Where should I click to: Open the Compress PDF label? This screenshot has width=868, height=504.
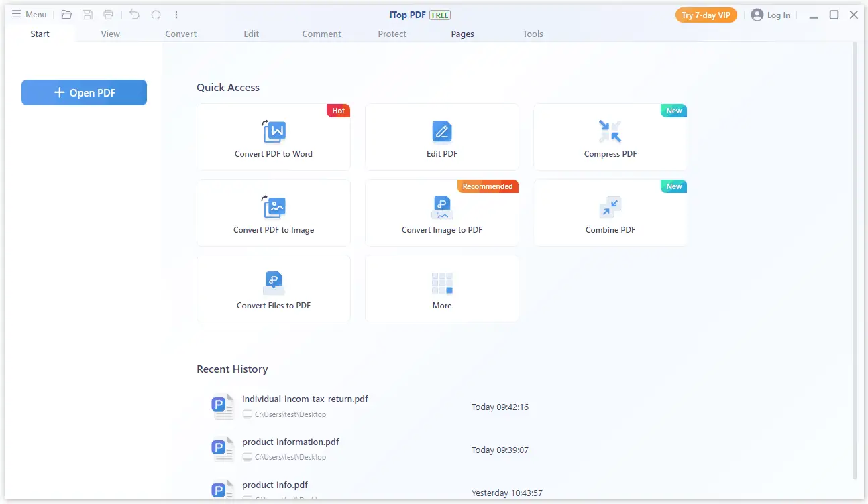610,153
